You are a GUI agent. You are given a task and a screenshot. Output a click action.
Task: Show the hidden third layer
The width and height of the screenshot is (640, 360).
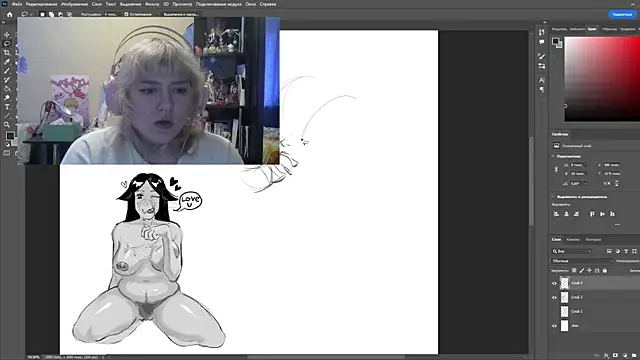coord(554,312)
